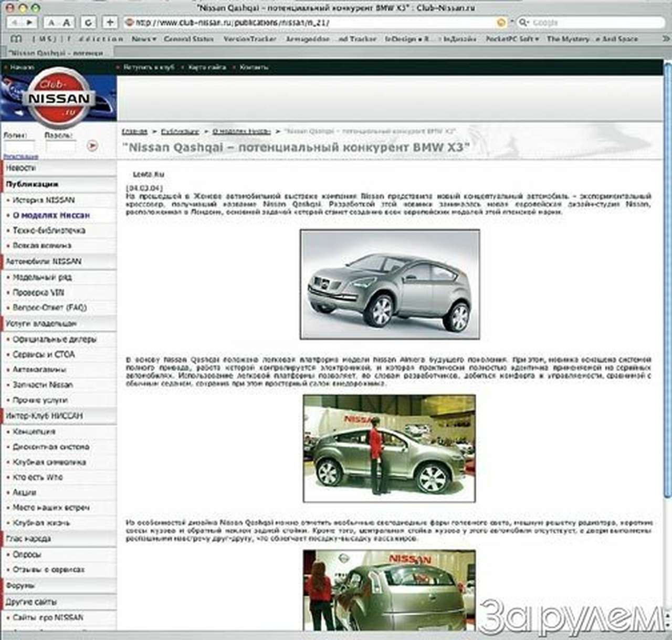Open the Новости sidebar menu section
Screen dimensions: 672x640
pyautogui.click(x=21, y=168)
